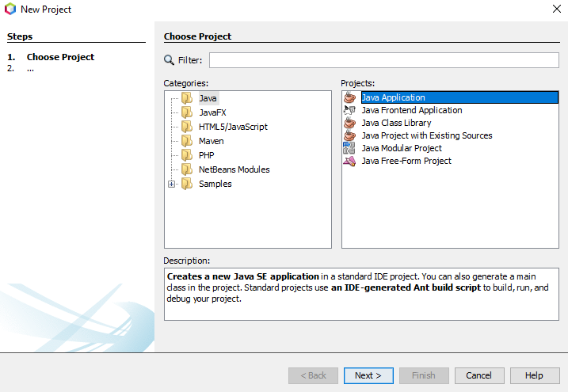Click step 1 Choose Project in Steps
Image resolution: width=568 pixels, height=392 pixels.
click(x=60, y=57)
